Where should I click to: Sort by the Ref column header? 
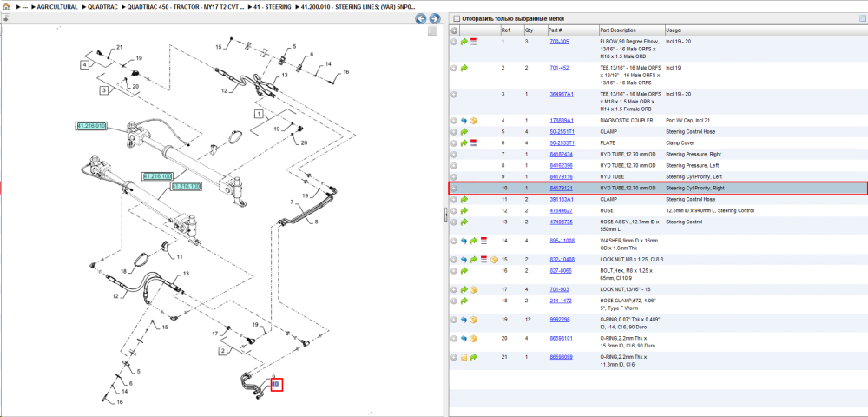511,30
